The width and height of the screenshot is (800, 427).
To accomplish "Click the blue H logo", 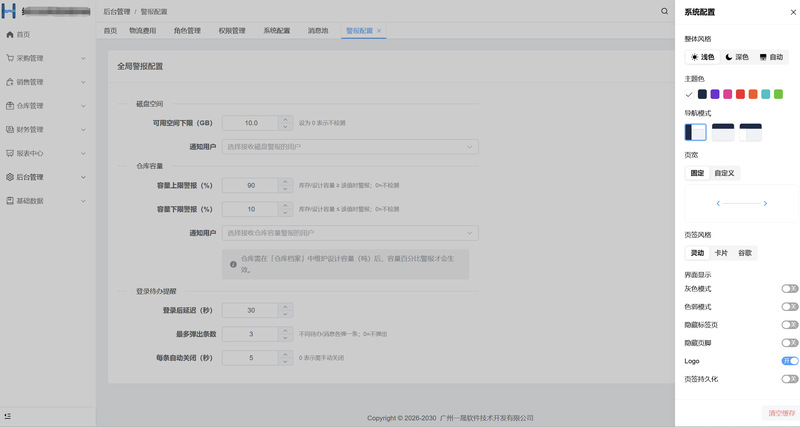I will click(9, 11).
